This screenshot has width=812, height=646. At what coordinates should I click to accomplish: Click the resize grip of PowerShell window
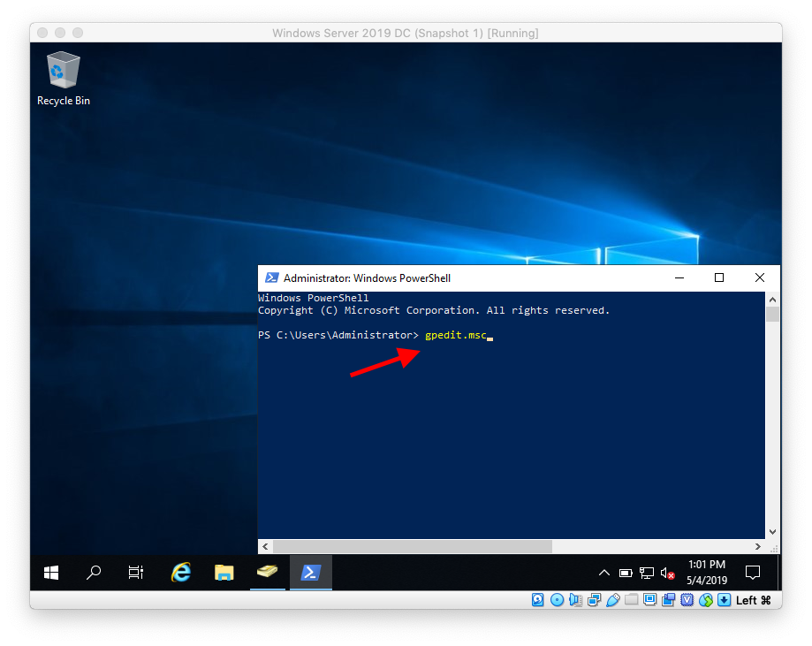point(774,548)
